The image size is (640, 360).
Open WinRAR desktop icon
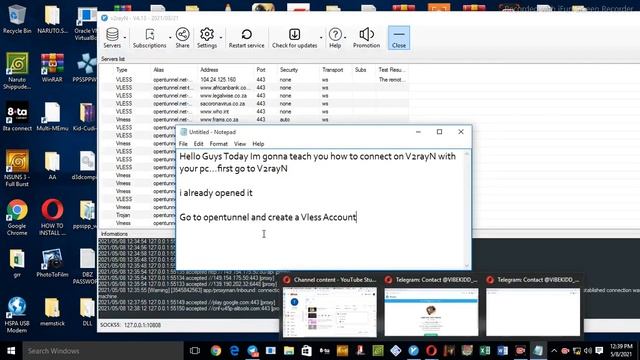point(52,68)
